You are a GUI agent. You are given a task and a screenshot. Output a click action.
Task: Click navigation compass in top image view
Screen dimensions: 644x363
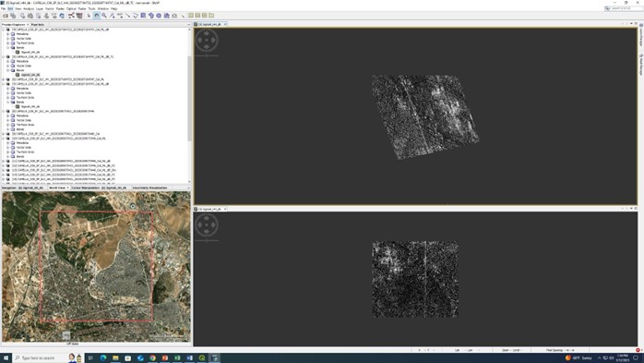click(207, 41)
